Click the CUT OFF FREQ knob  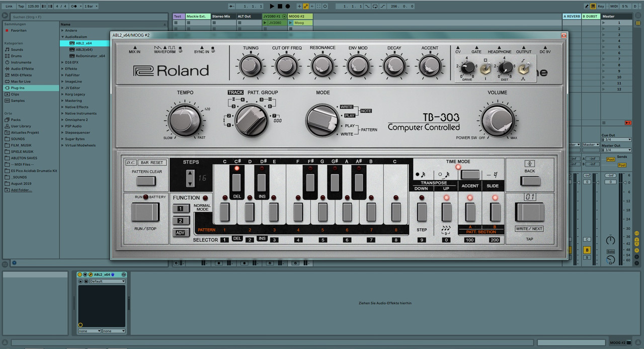pyautogui.click(x=287, y=66)
